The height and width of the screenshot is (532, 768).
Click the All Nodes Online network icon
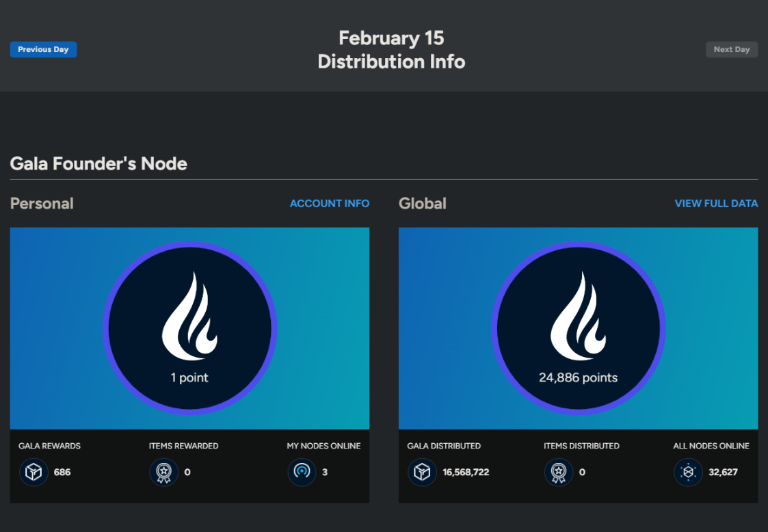pyautogui.click(x=688, y=473)
